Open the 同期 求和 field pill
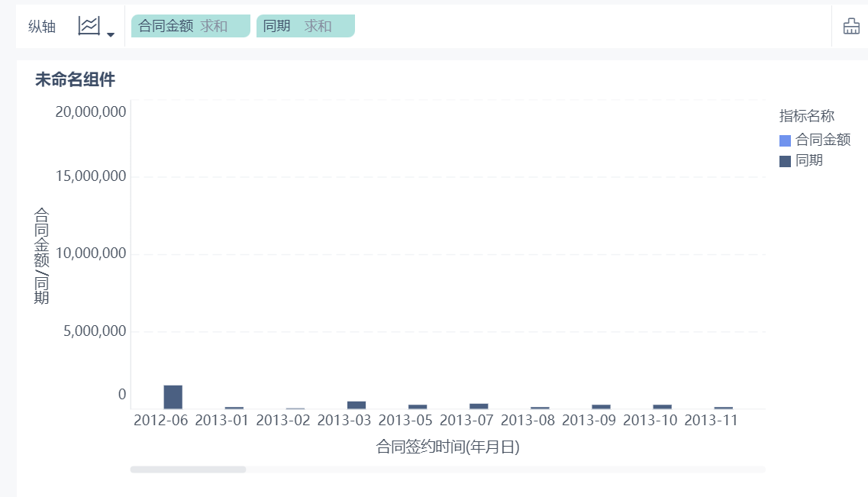Image resolution: width=868 pixels, height=497 pixels. pyautogui.click(x=305, y=26)
